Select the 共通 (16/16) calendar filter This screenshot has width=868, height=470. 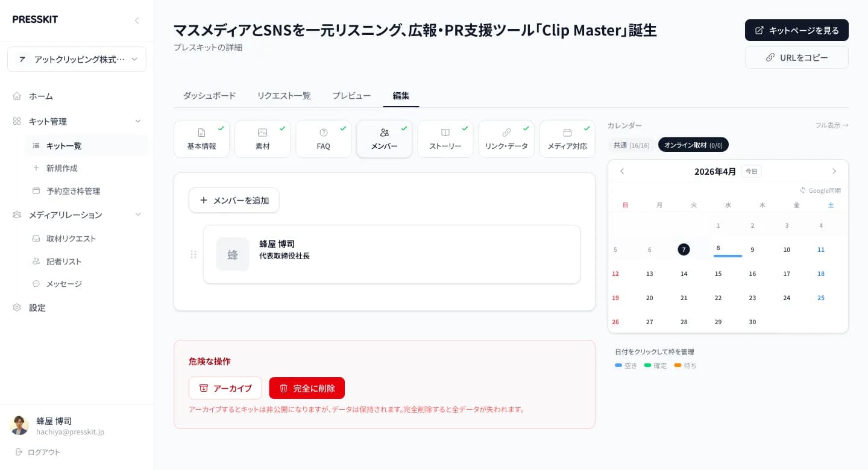tap(632, 145)
